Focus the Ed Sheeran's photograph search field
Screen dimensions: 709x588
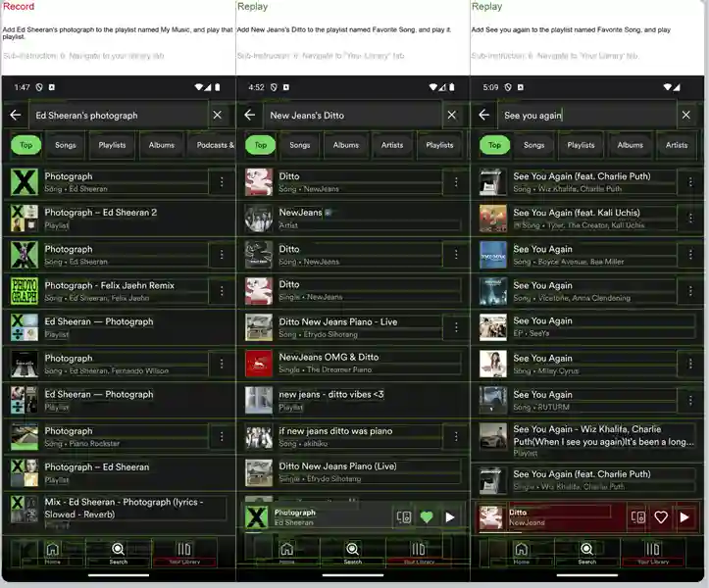coord(120,115)
